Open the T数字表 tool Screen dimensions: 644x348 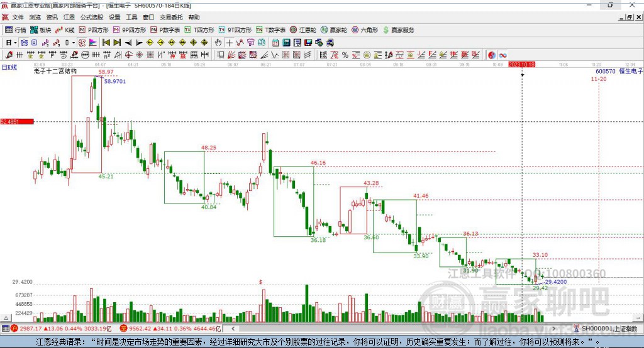coord(270,30)
